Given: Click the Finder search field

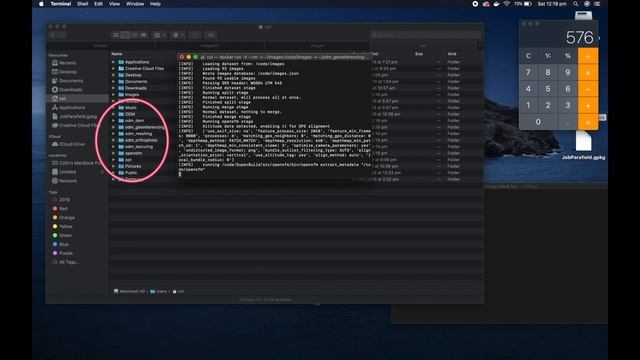Looking at the screenshot, I should tap(425, 35).
